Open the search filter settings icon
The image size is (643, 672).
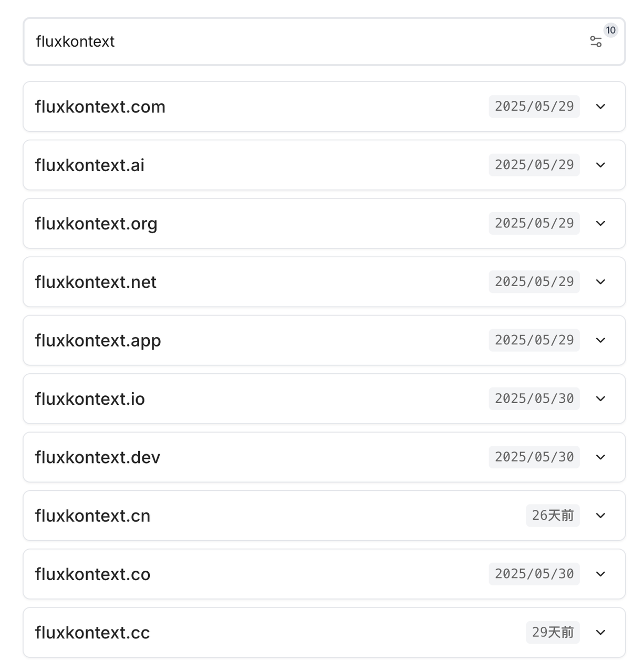pyautogui.click(x=596, y=42)
